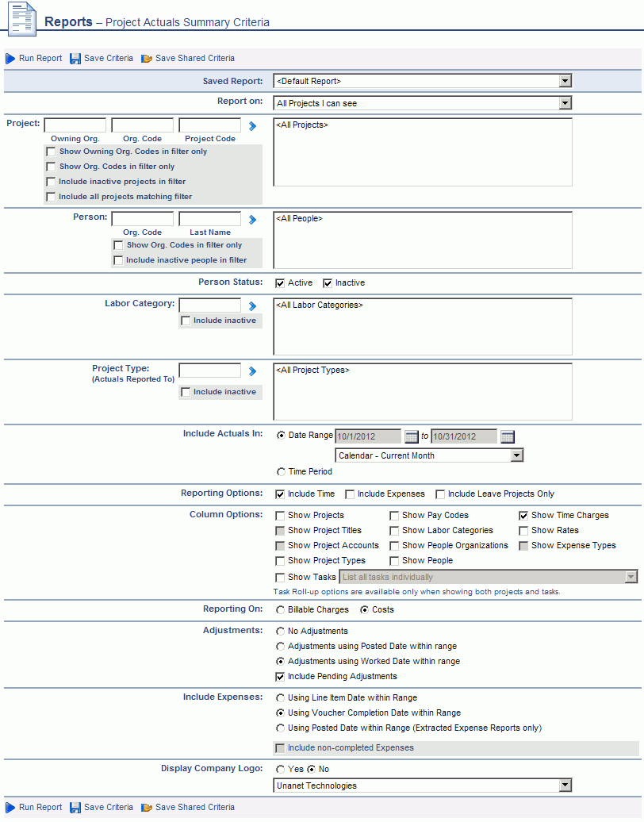Screen dimensions: 644x822
Task: Click the bottom Save Shared Criteria link
Action: click(x=195, y=808)
